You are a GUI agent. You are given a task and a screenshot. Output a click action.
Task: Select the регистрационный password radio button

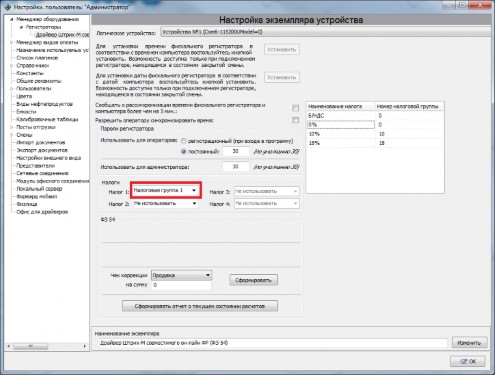point(183,141)
